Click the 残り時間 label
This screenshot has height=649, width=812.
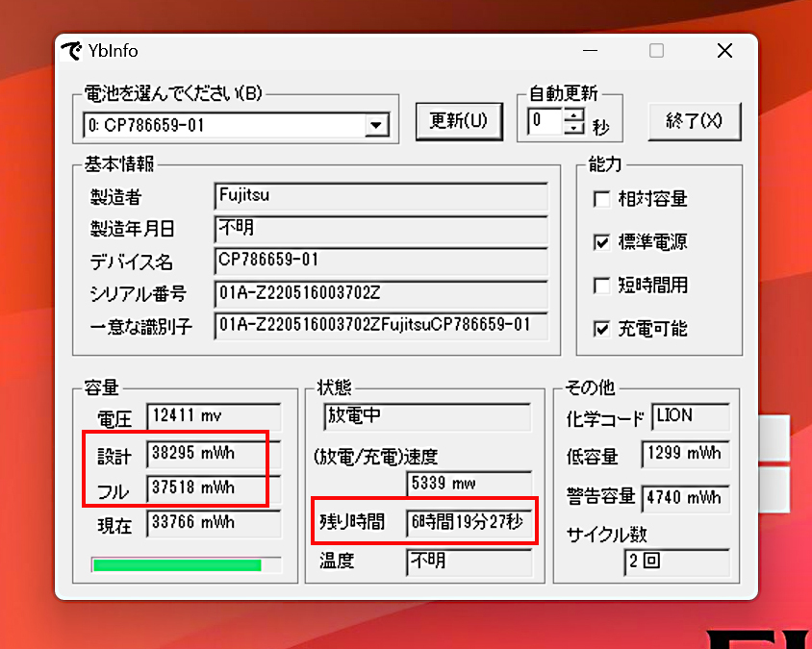pos(352,522)
